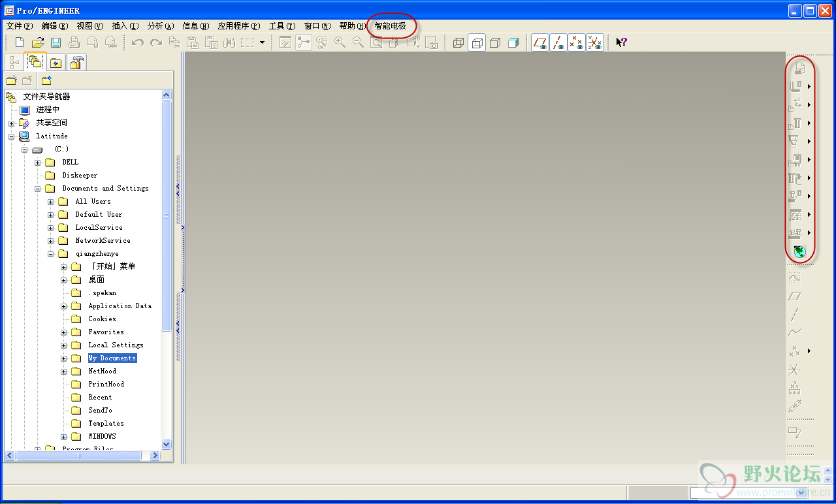Collapse the latitude computer node
836x504 pixels.
12,136
